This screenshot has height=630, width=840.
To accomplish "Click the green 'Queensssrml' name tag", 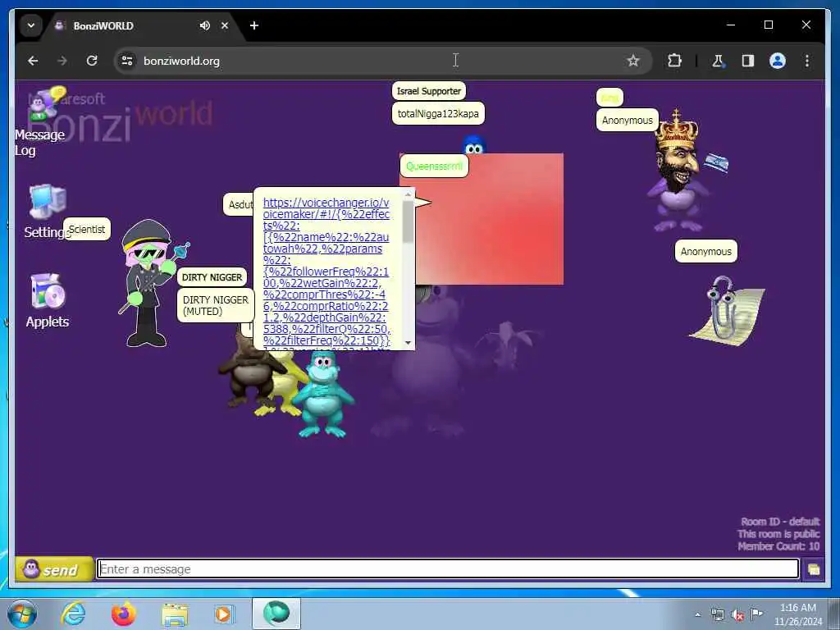I will (434, 166).
